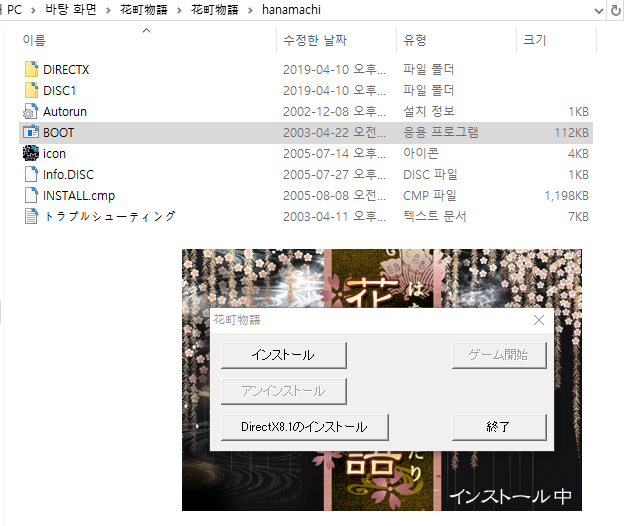Image resolution: width=635 pixels, height=526 pixels.
Task: Expand the chevron after first 花町物語 breadcrumb
Action: click(179, 11)
